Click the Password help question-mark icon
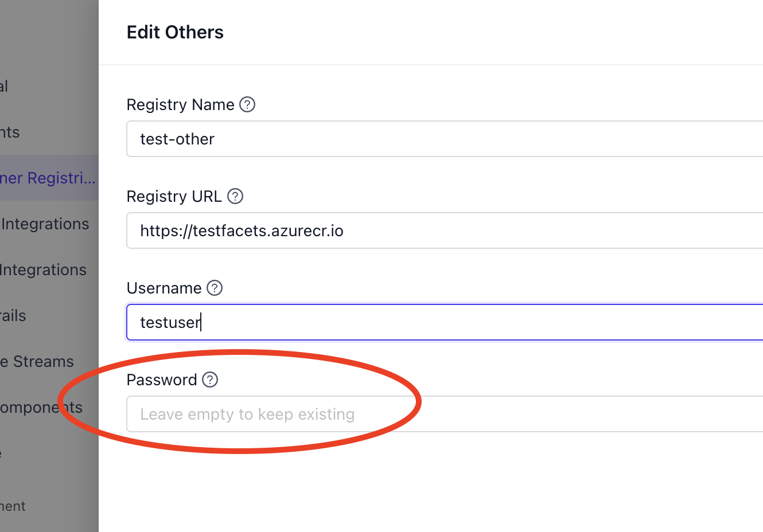The height and width of the screenshot is (532, 763). (210, 380)
